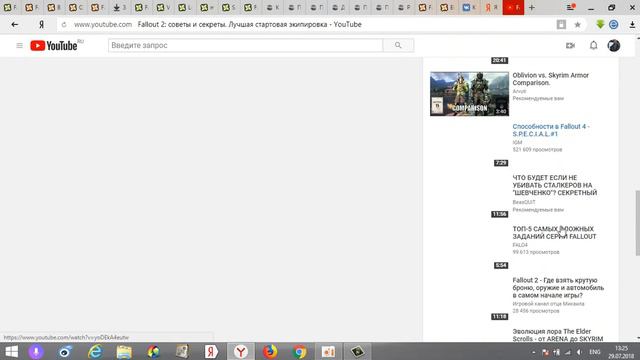Switch to the Yandex 'Я' tab
This screenshot has height=360, width=640.
(491, 7)
